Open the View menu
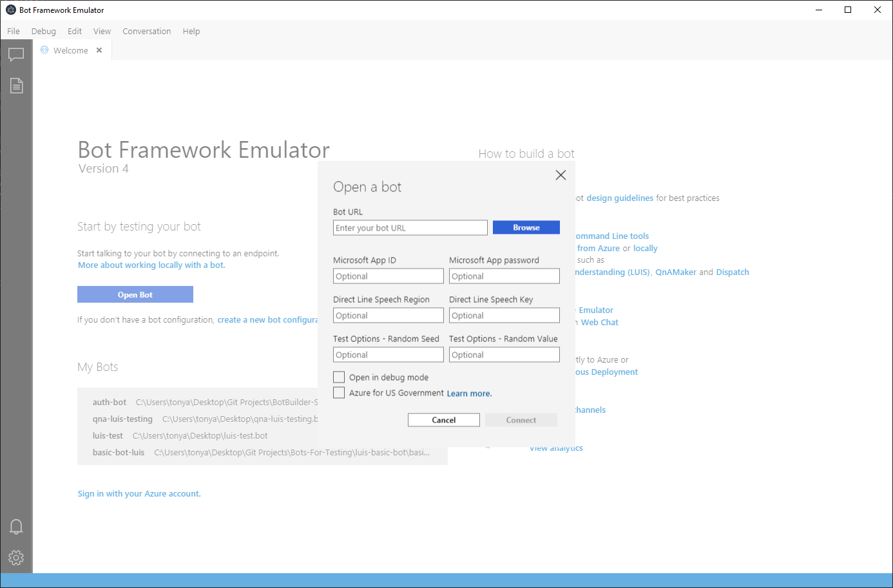Screen dimensions: 893x588 click(x=102, y=31)
